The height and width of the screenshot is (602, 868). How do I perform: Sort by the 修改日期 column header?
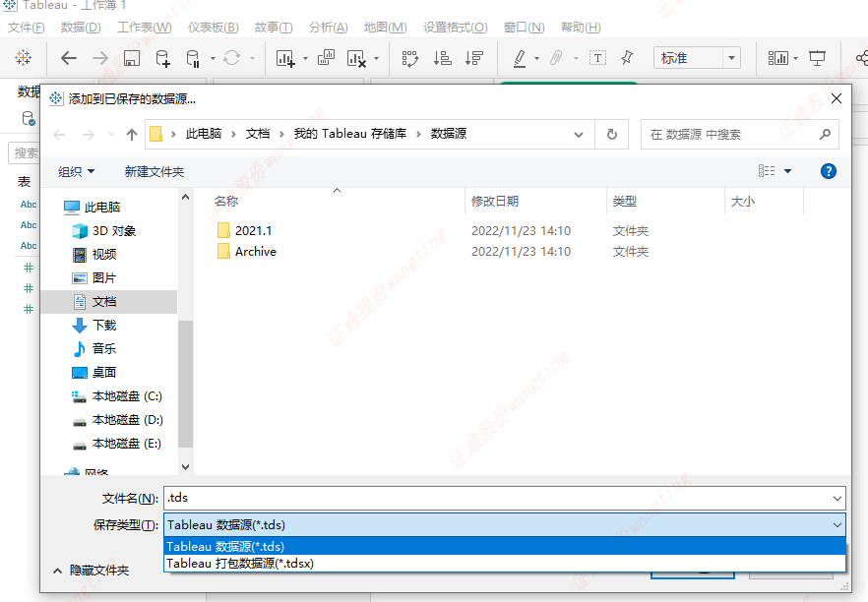[x=535, y=202]
